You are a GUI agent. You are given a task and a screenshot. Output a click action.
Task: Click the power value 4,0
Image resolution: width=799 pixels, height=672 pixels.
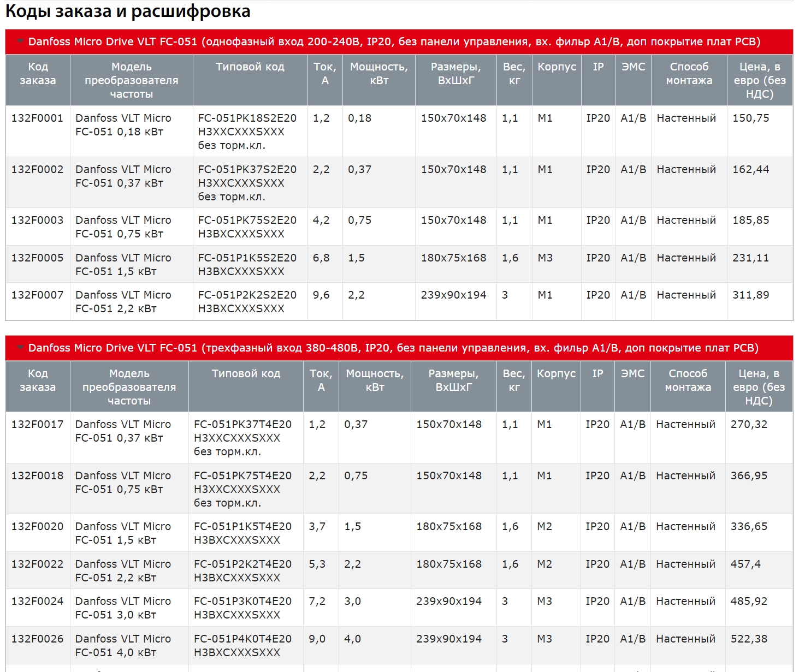point(352,639)
